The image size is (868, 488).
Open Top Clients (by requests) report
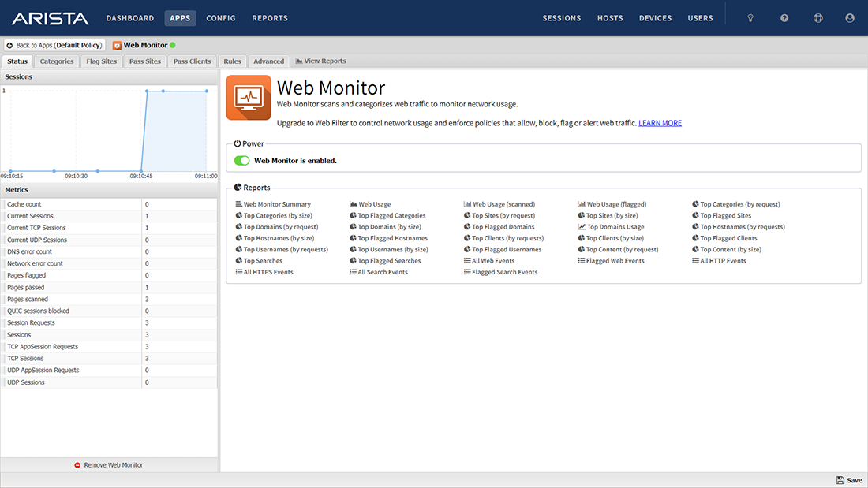(503, 238)
